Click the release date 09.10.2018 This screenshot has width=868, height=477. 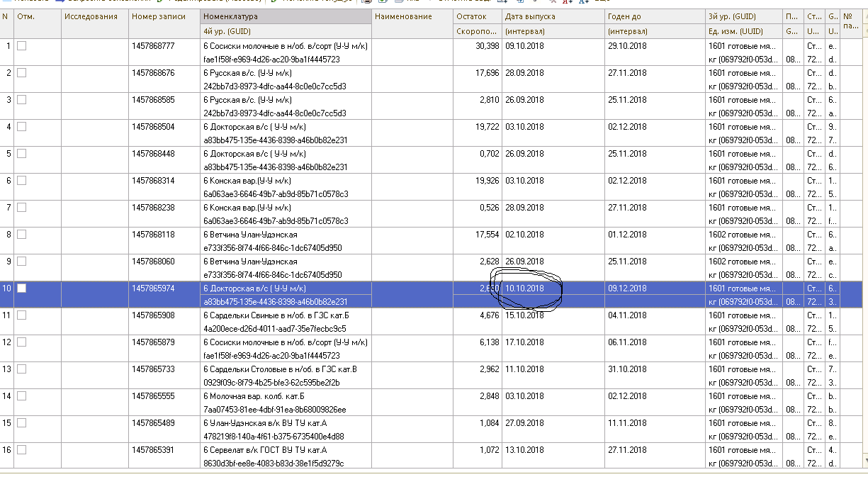(x=525, y=46)
